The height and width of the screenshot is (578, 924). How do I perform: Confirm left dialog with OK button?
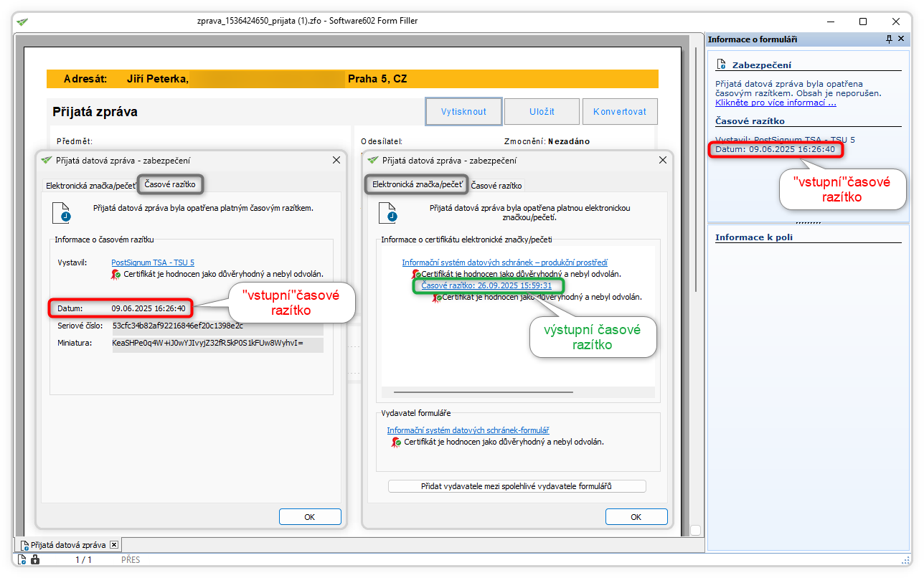(310, 516)
